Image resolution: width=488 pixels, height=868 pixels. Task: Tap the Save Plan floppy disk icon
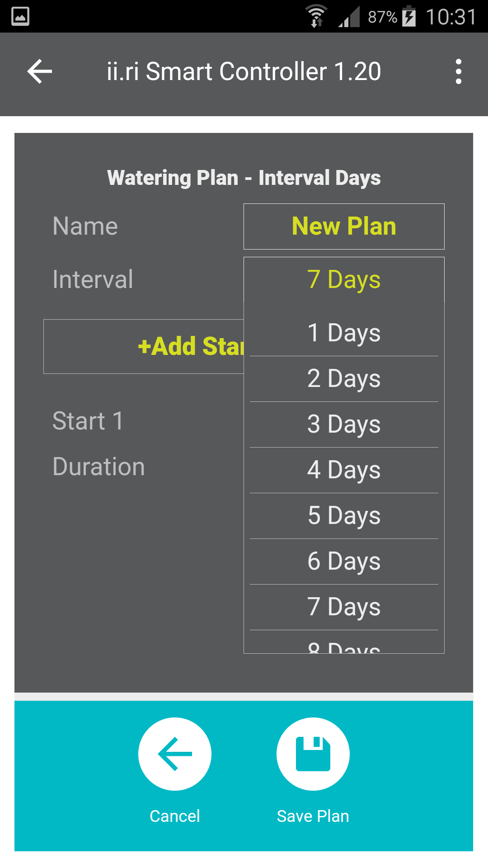tap(313, 754)
